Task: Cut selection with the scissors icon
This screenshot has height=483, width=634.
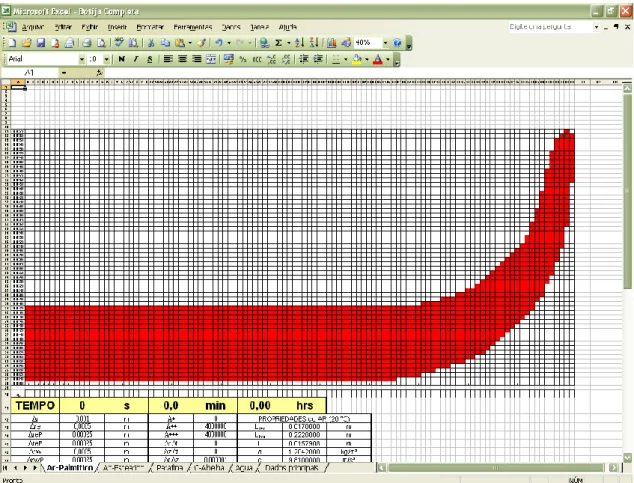Action: [151, 43]
